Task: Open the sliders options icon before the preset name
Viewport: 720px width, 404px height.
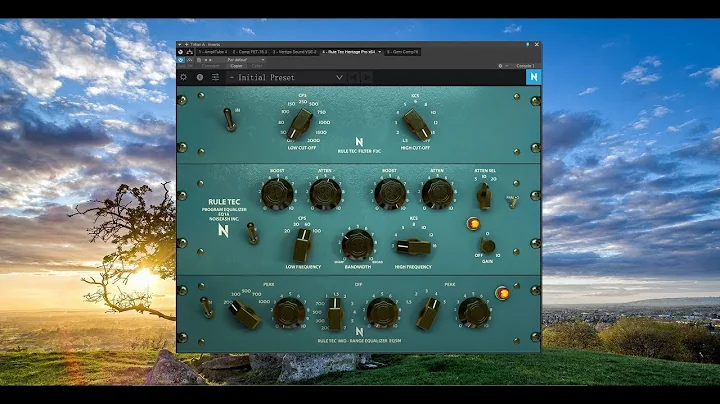Action: coord(215,77)
